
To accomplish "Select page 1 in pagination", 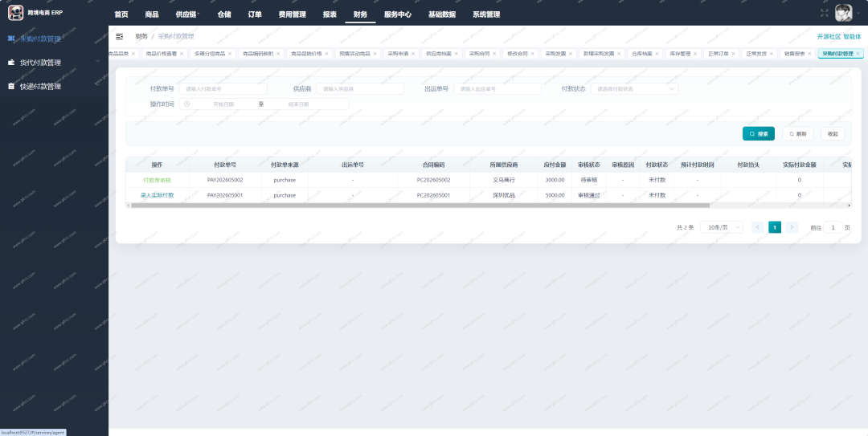I will [775, 227].
